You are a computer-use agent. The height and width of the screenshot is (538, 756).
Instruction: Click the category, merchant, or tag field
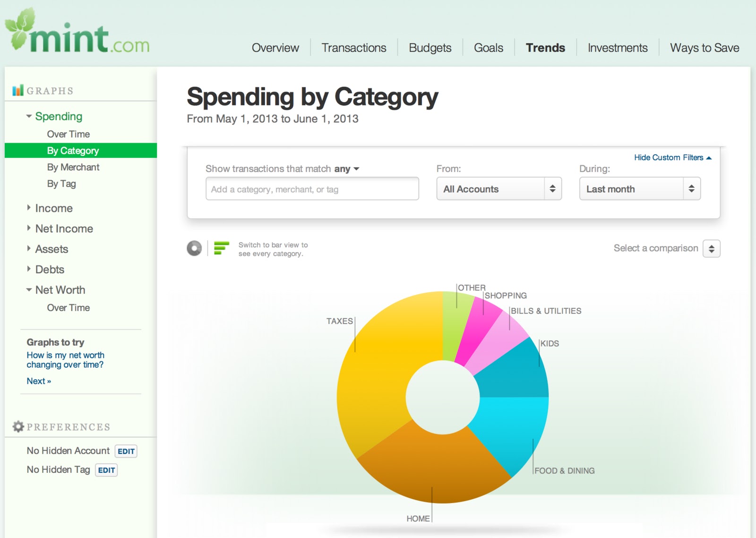click(312, 189)
